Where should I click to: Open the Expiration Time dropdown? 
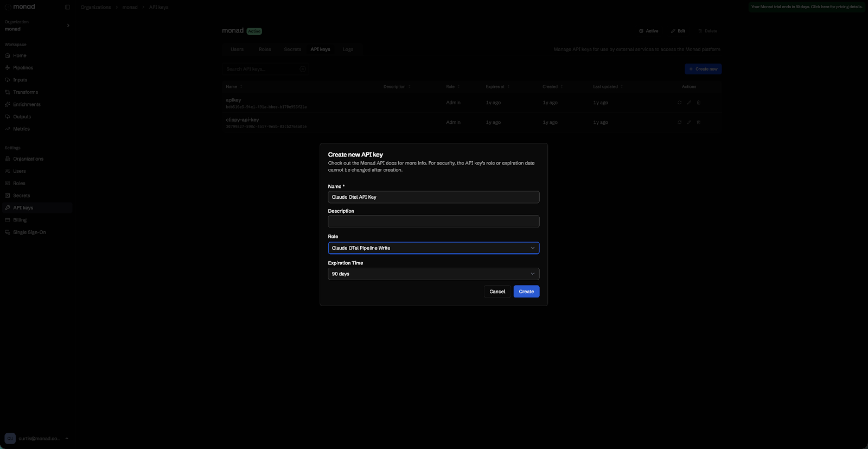tap(433, 274)
